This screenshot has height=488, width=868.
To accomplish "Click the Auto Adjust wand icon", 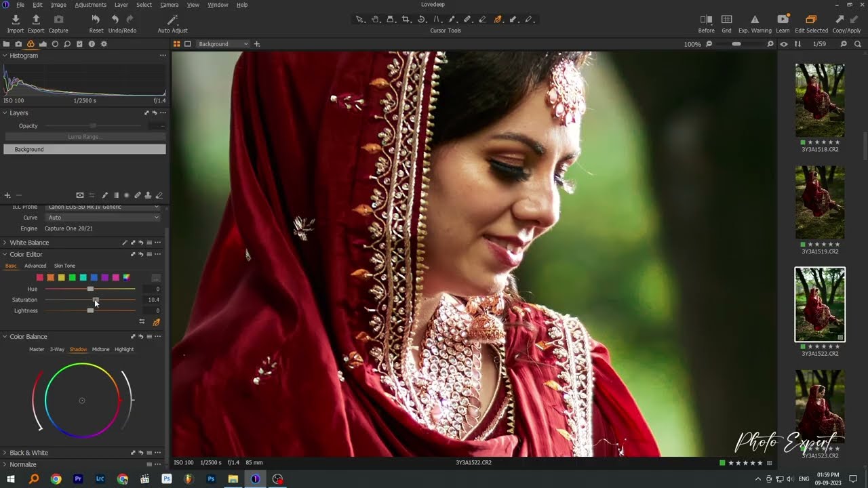I will click(172, 20).
